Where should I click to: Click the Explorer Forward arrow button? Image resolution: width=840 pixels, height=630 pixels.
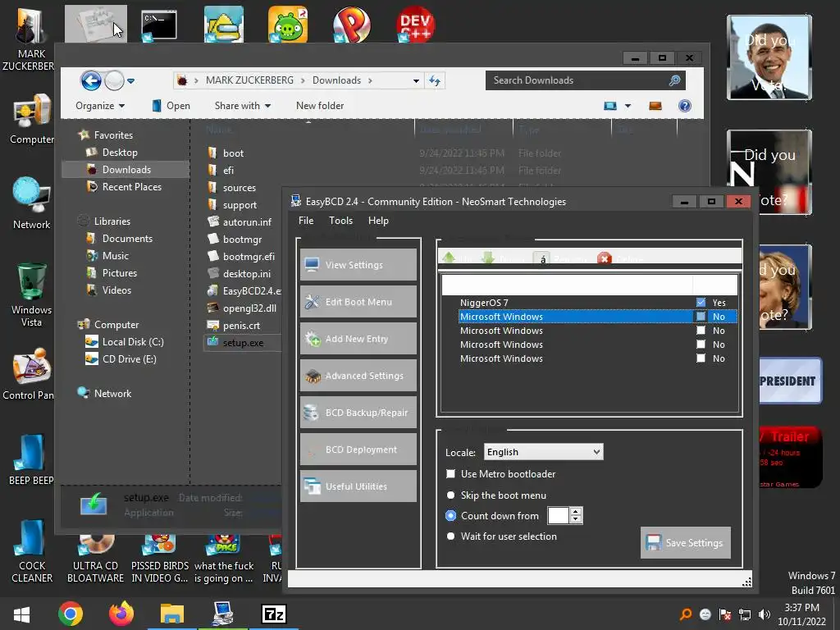tap(114, 81)
